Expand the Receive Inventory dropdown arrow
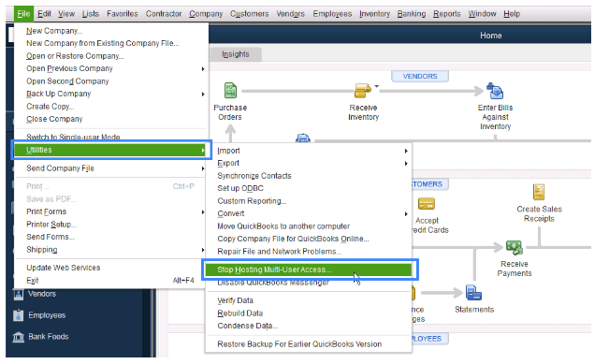 tap(377, 86)
